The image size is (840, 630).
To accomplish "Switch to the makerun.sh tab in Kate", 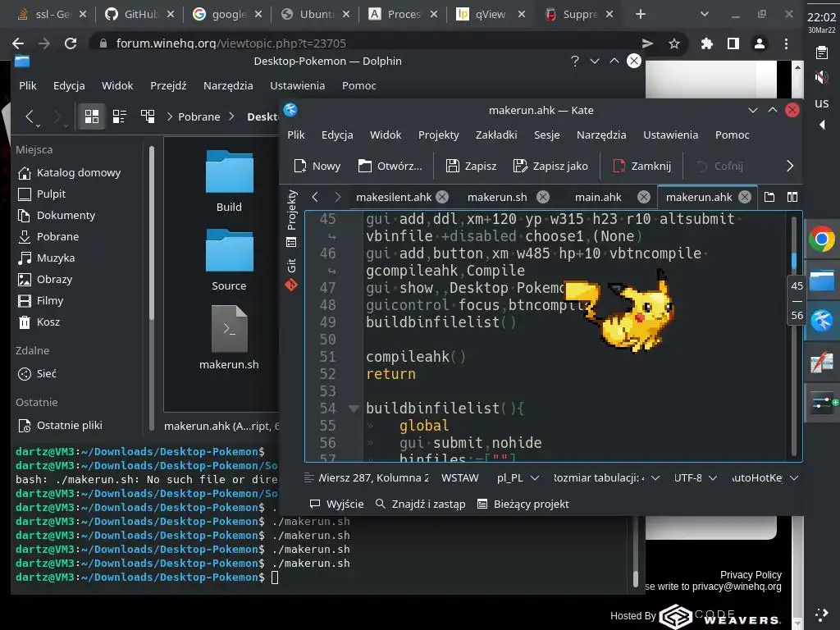I will [x=496, y=197].
